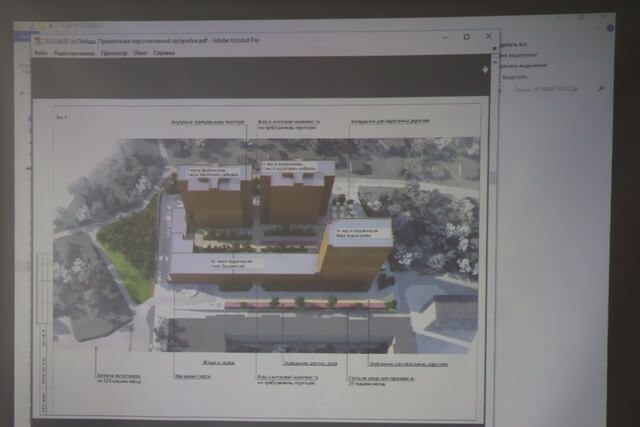This screenshot has width=640, height=427.
Task: Click the small toolbar icon above the scrollbar
Action: (485, 69)
